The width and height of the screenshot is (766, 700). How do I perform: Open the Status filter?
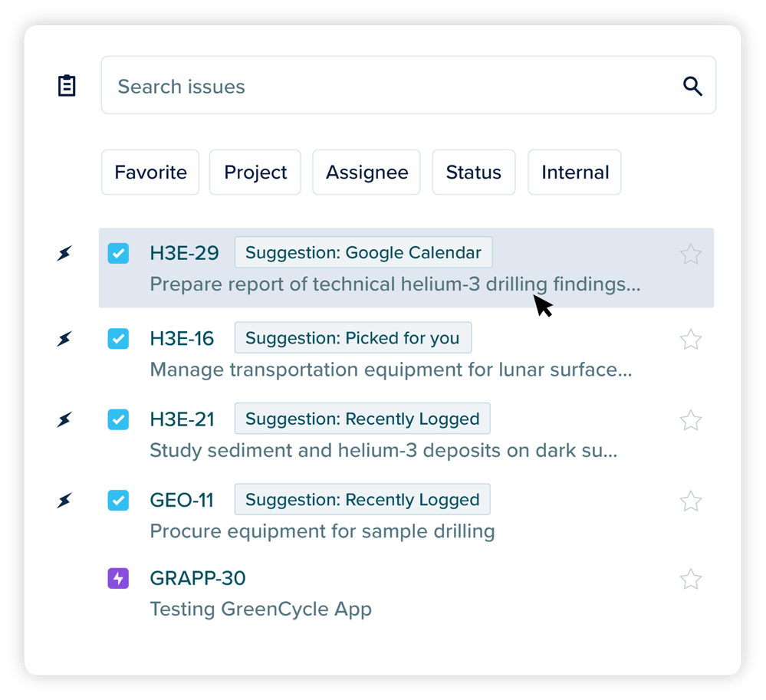click(473, 172)
